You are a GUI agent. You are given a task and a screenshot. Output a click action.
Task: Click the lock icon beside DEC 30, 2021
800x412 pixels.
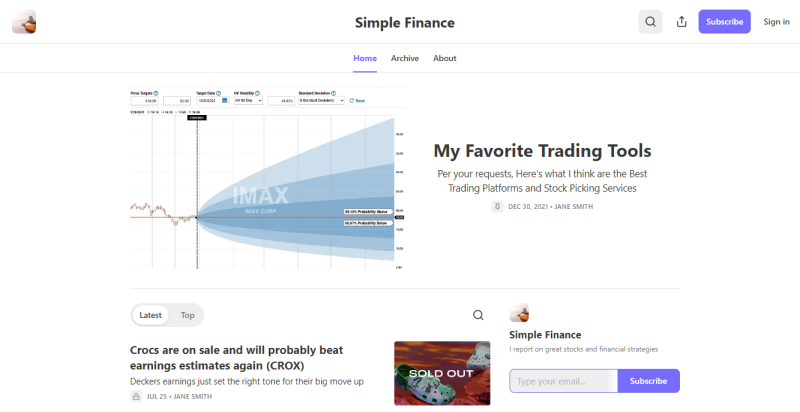497,206
